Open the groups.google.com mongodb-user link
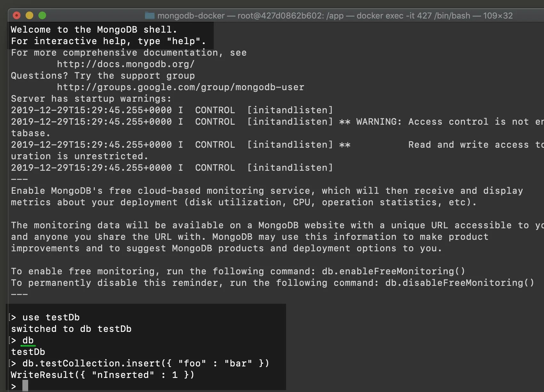Screen dimensions: 544x392 pyautogui.click(x=180, y=87)
